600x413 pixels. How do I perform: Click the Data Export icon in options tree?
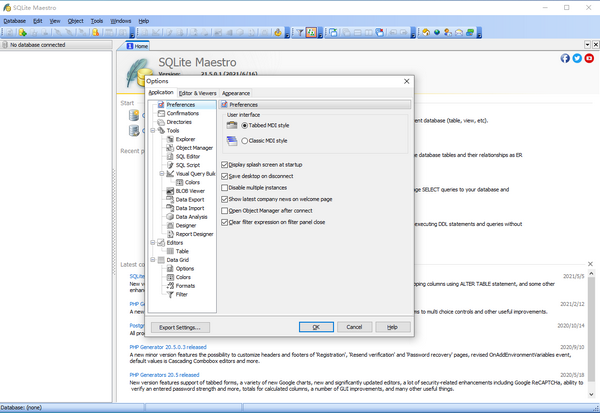(x=168, y=200)
